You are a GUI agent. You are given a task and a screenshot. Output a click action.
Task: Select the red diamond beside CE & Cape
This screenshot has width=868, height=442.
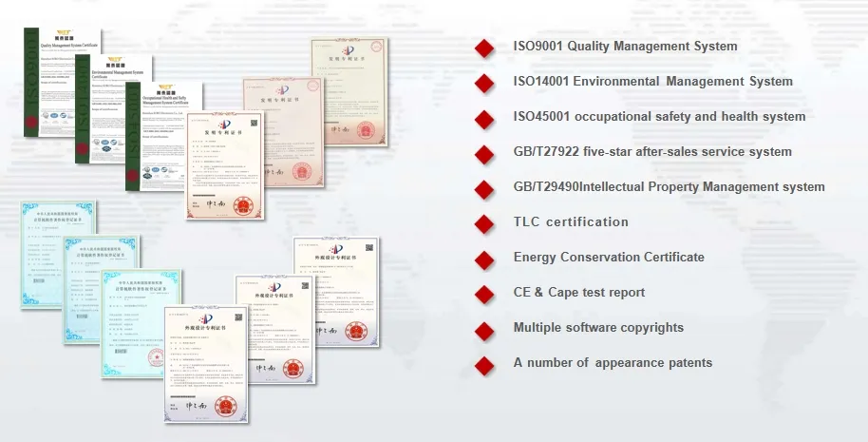[484, 295]
